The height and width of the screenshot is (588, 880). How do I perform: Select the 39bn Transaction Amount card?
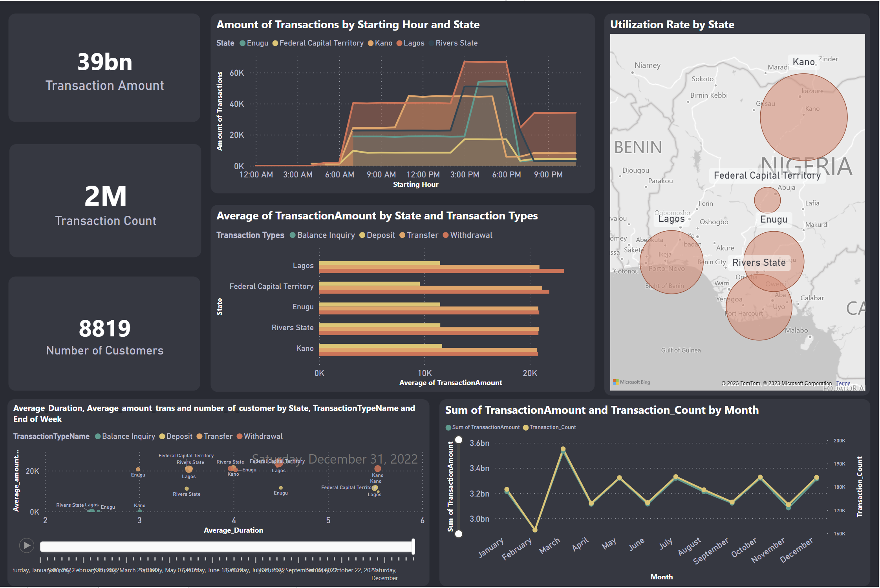coord(104,68)
